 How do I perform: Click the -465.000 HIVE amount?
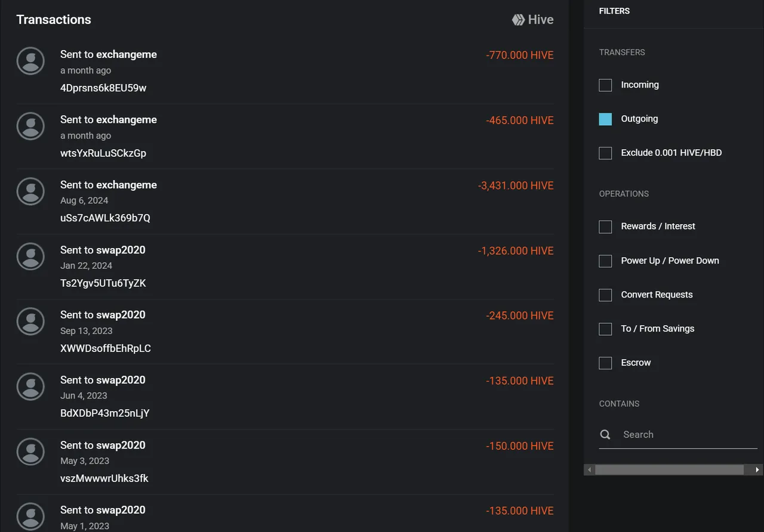tap(520, 120)
